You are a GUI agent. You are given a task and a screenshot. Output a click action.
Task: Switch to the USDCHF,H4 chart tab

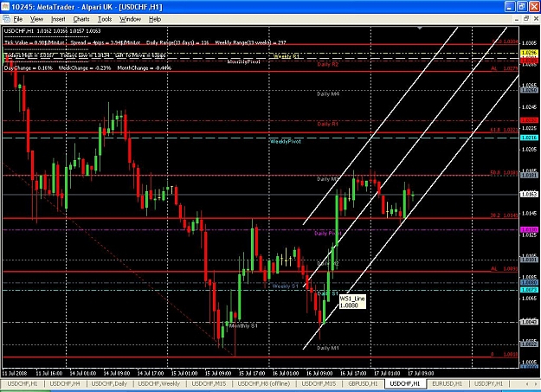click(x=65, y=383)
